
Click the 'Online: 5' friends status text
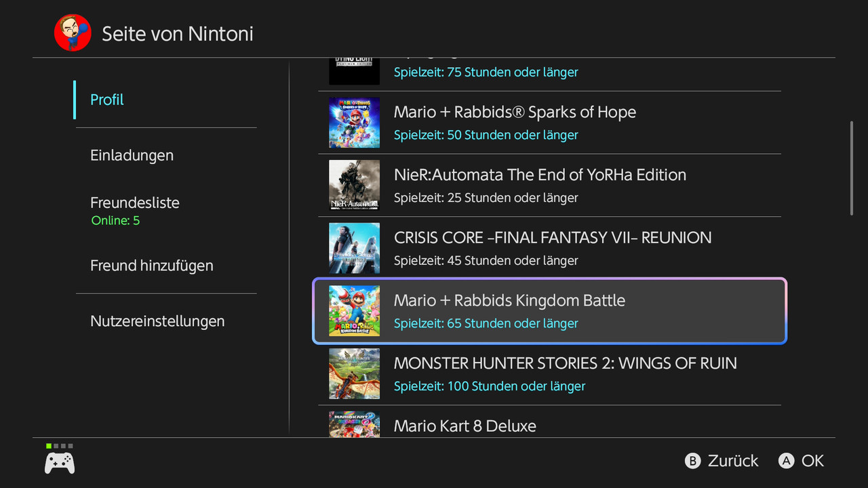click(x=115, y=221)
